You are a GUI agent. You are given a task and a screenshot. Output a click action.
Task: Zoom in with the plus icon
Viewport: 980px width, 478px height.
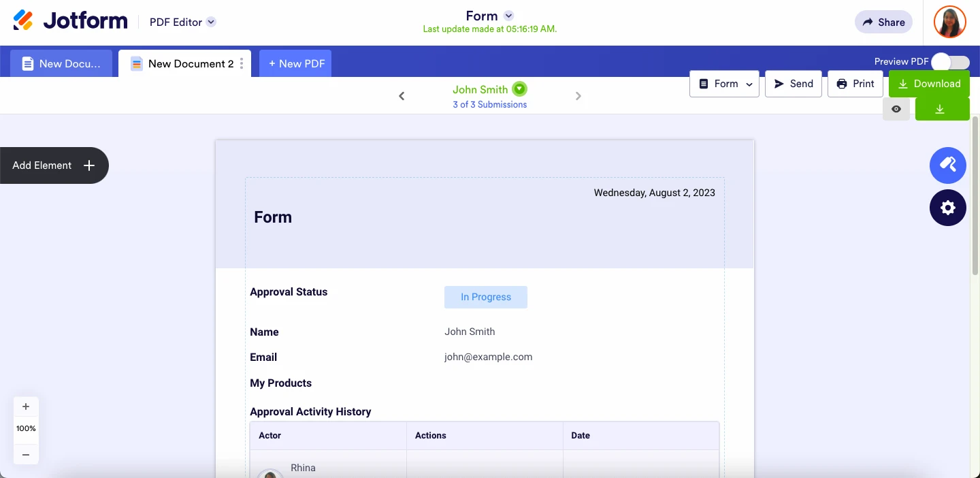click(x=26, y=407)
